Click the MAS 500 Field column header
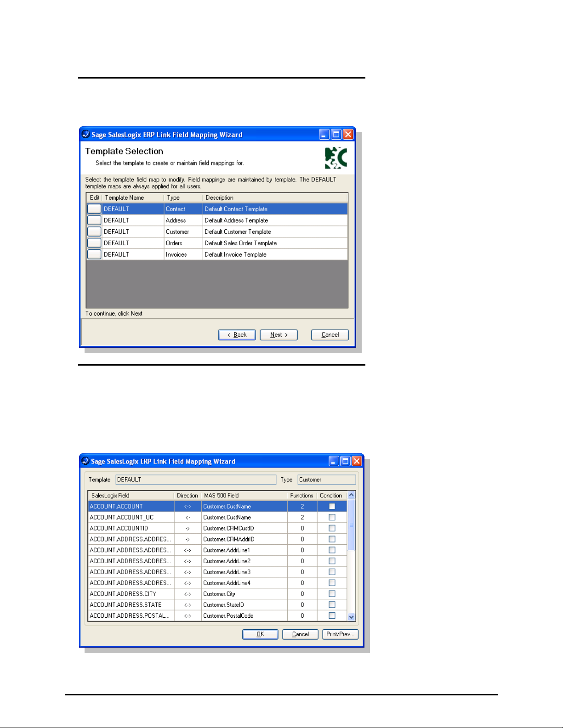563x728 pixels. tap(244, 496)
